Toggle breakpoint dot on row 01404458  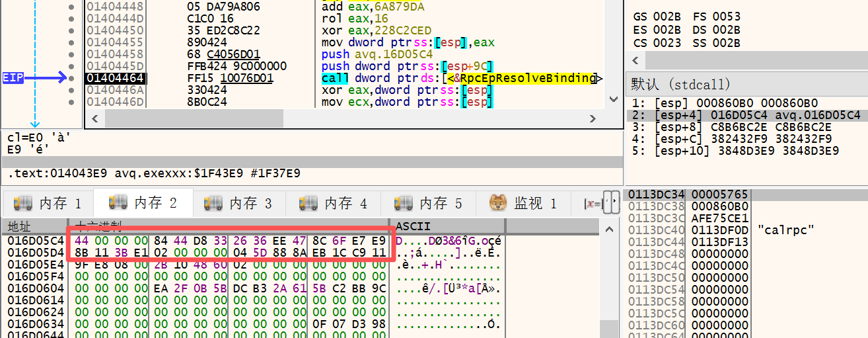tap(71, 54)
